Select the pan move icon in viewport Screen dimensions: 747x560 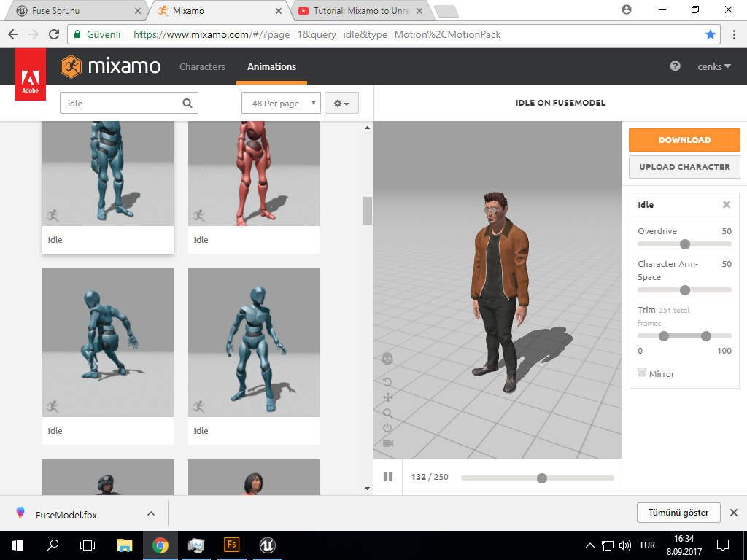coord(388,397)
